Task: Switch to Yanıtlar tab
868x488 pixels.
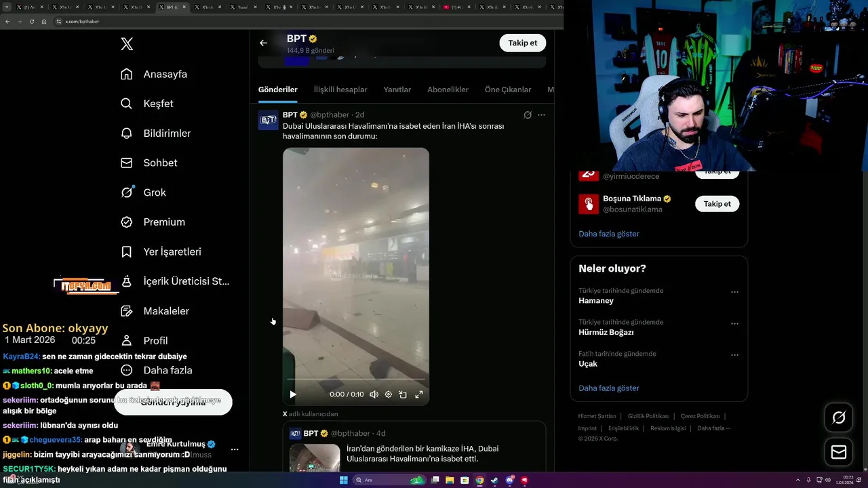Action: [x=397, y=89]
